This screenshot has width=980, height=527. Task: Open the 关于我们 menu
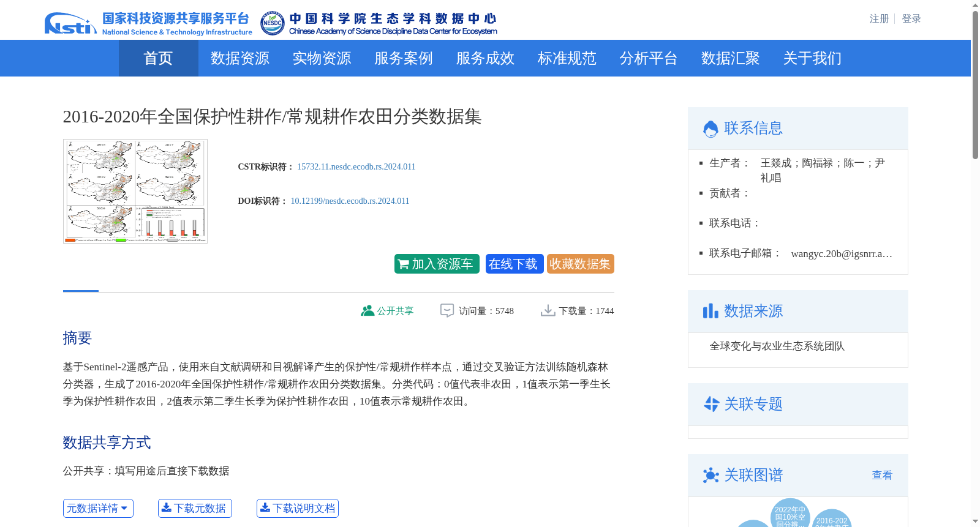click(x=812, y=58)
